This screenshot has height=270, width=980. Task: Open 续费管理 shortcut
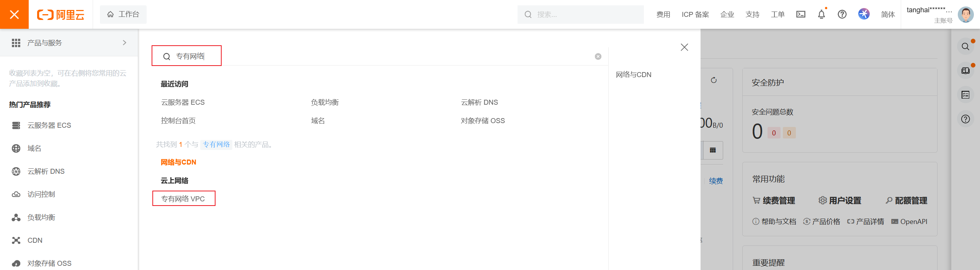coord(774,201)
